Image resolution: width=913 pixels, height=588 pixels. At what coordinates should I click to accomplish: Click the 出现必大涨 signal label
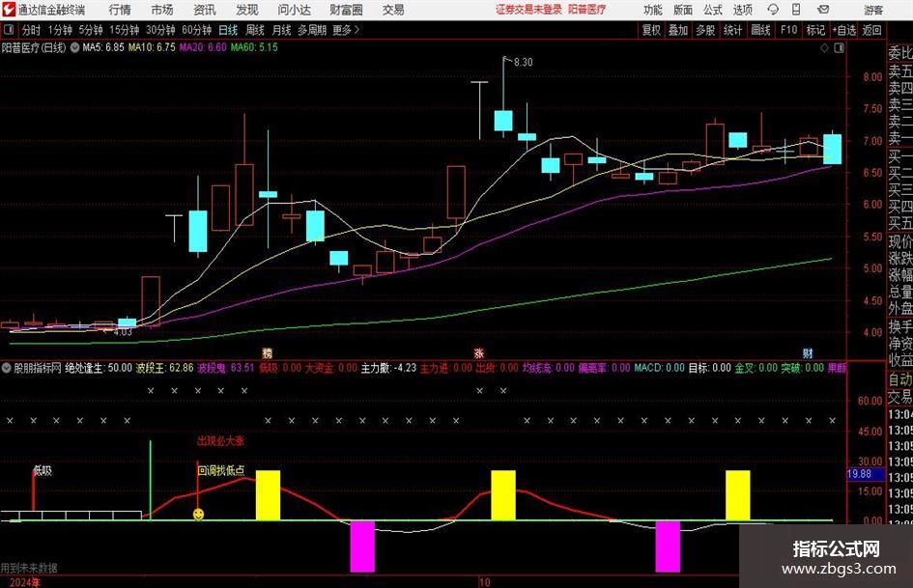(220, 441)
